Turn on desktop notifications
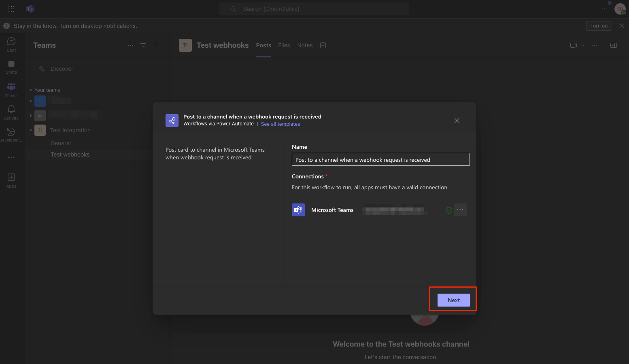This screenshot has height=364, width=629. tap(599, 26)
